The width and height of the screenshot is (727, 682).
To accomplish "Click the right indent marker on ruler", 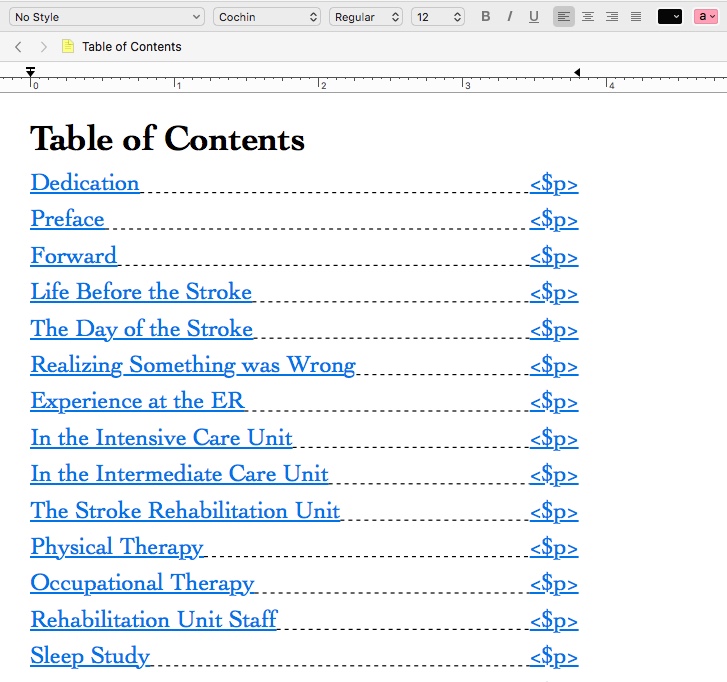I will 577,72.
